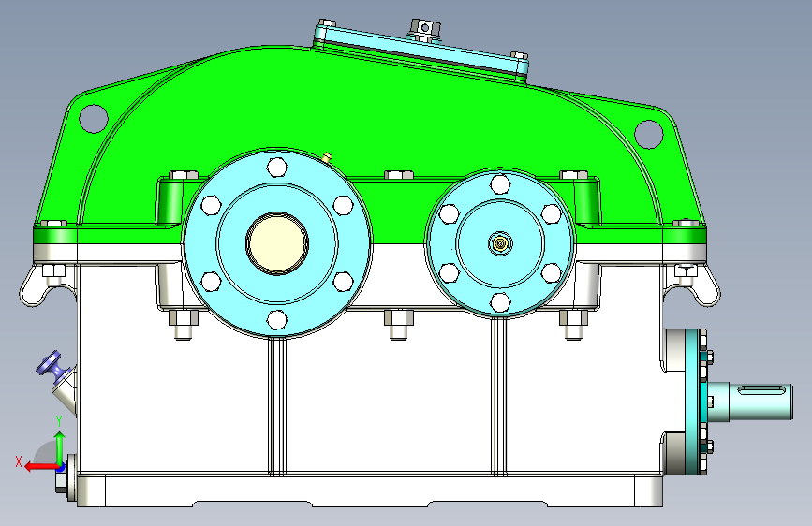The width and height of the screenshot is (812, 526).
Task: Select the smaller right cyan bearing cover
Action: click(x=500, y=242)
